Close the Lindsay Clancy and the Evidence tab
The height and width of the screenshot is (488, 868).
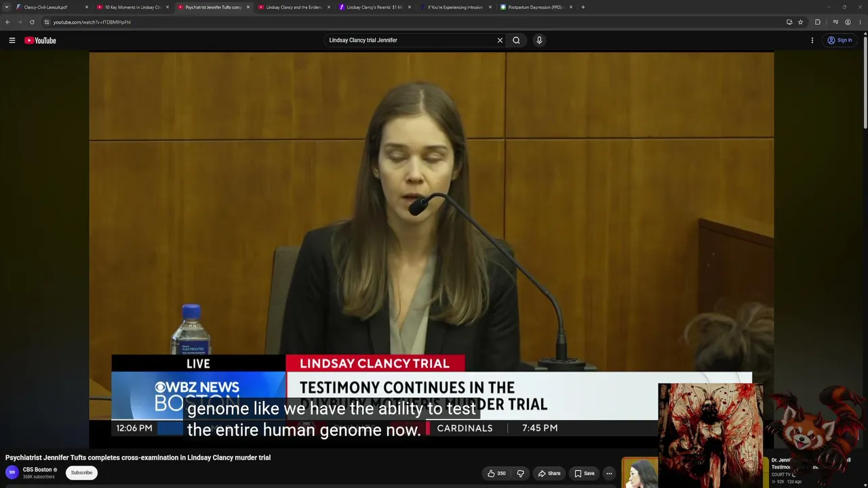pyautogui.click(x=329, y=7)
